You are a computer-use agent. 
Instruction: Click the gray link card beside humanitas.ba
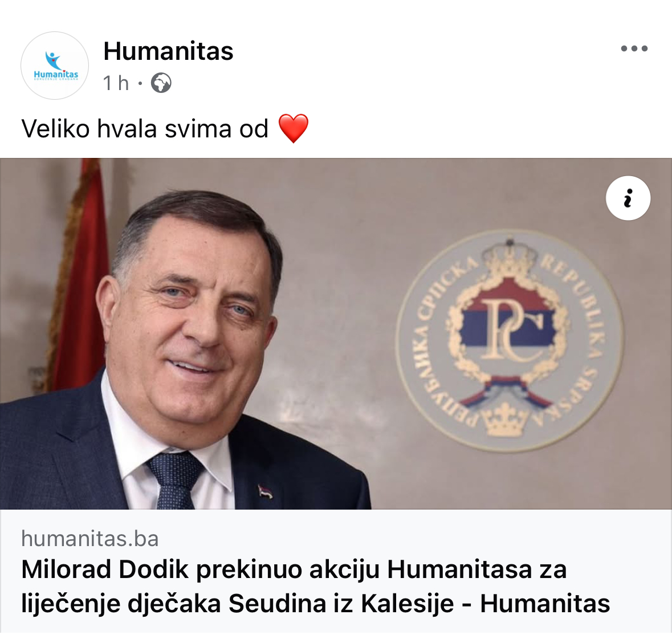pos(336,571)
